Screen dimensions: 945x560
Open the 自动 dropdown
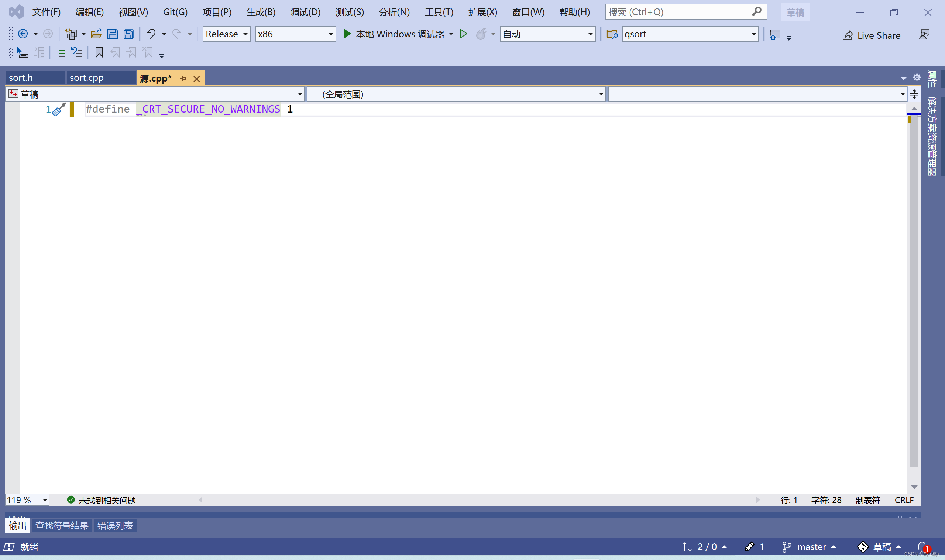(547, 34)
